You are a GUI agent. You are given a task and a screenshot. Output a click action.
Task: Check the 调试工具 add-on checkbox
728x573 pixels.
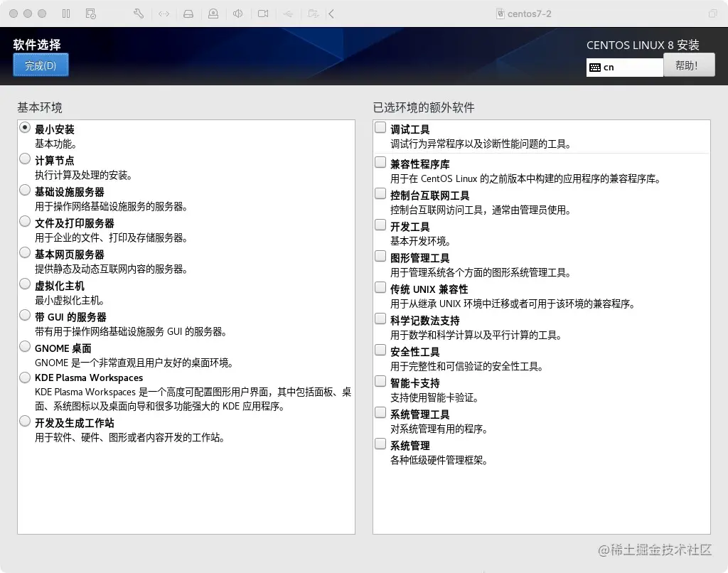point(380,127)
